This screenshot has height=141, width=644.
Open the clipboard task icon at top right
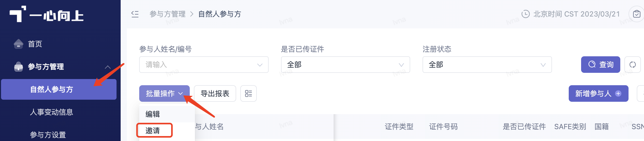[637, 14]
